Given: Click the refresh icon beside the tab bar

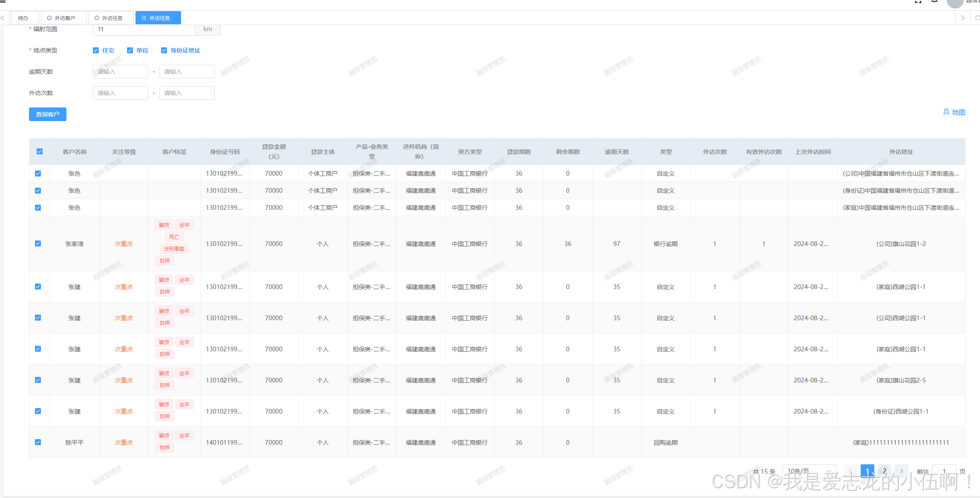Looking at the screenshot, I should pos(977,18).
